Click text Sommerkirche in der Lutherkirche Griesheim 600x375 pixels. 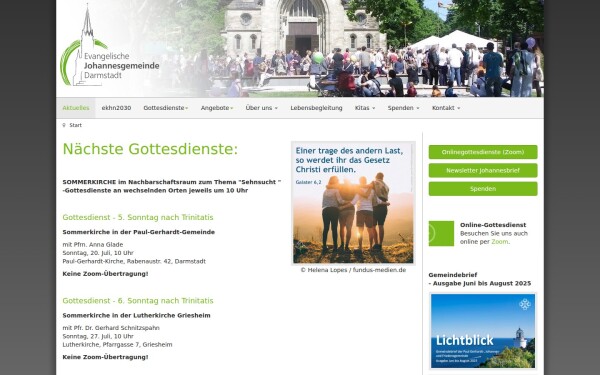pos(136,316)
